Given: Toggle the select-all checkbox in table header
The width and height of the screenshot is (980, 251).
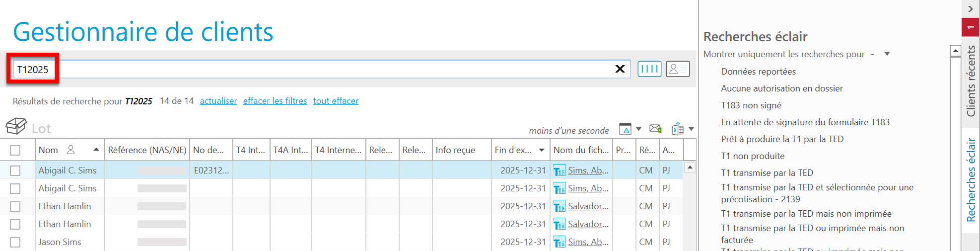Looking at the screenshot, I should 15,150.
